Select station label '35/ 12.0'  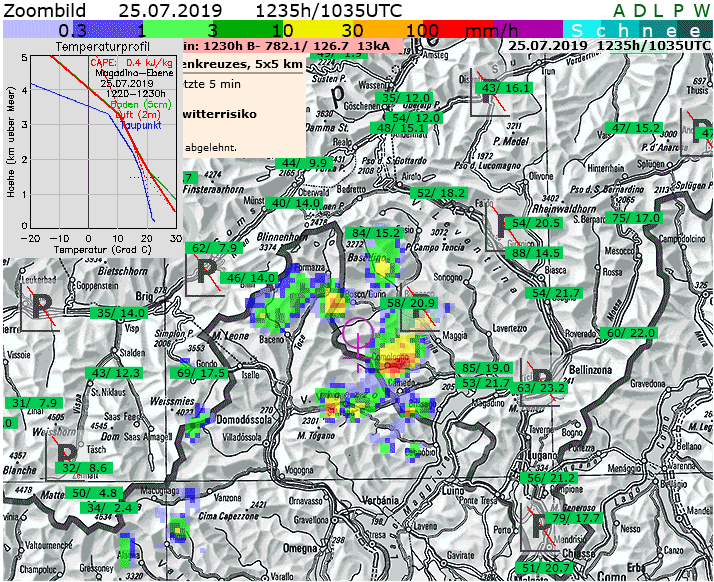tap(405, 97)
